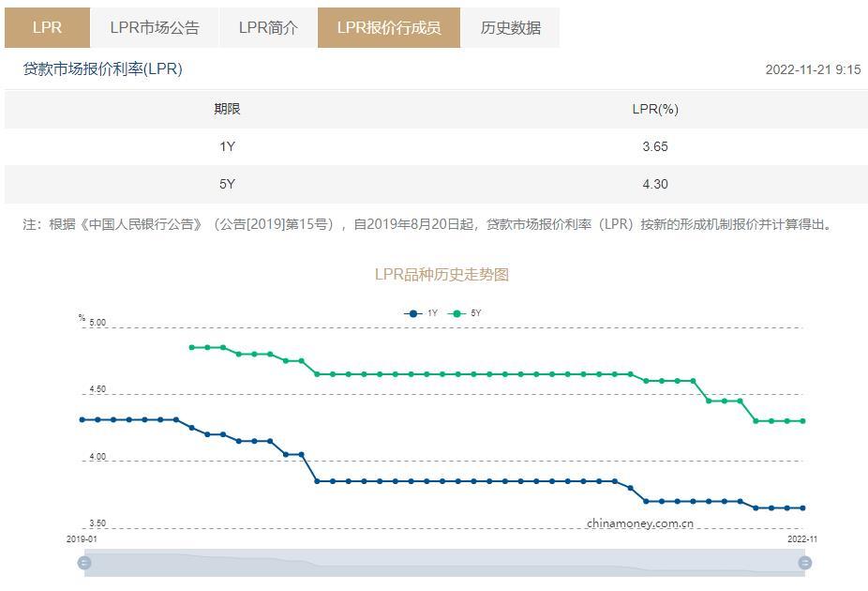Click the first 5Y data point

[191, 348]
